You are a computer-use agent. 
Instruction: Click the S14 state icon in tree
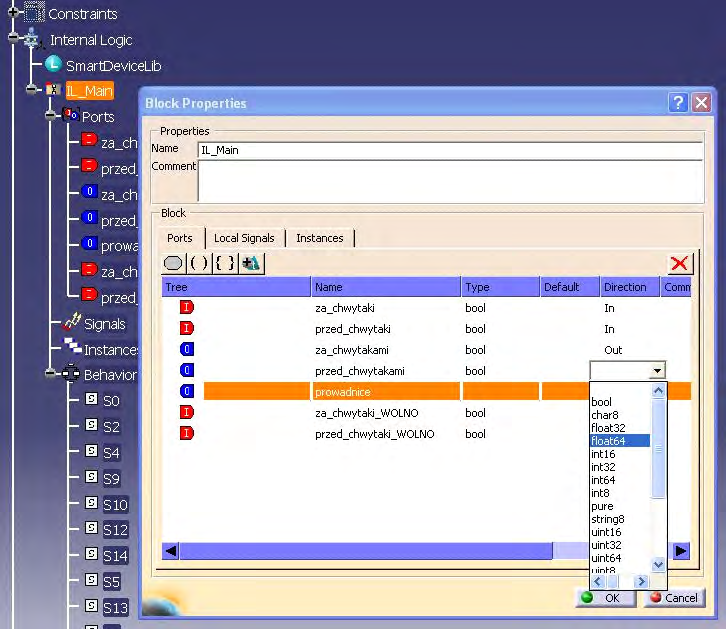click(x=92, y=554)
